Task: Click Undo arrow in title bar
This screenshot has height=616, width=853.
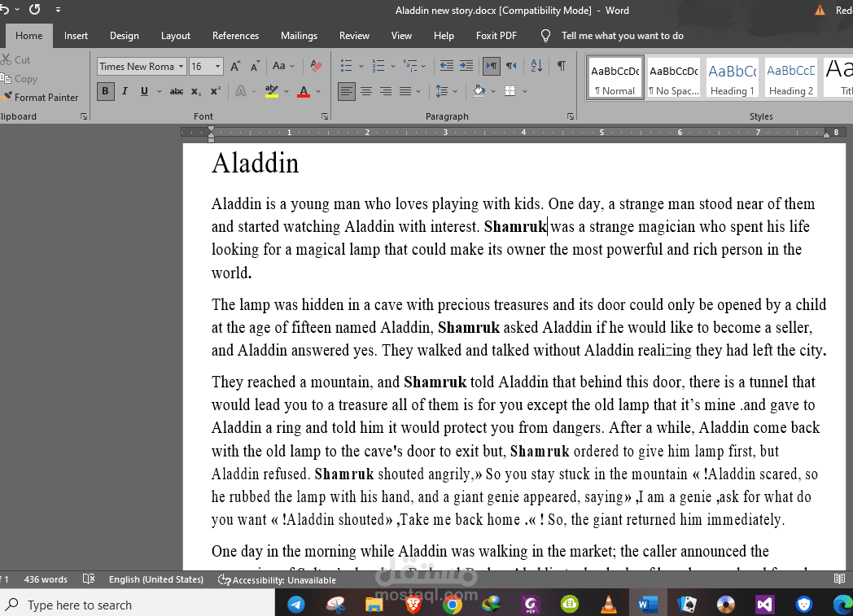Action: 4,10
